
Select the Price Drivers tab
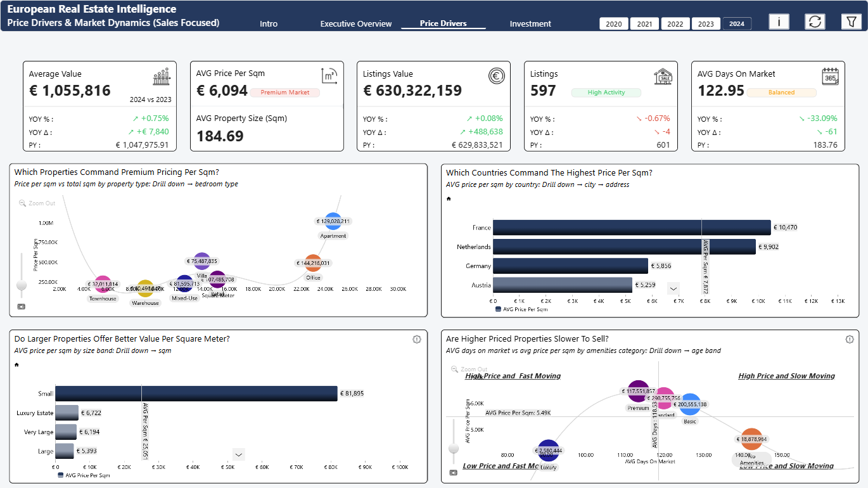point(444,23)
